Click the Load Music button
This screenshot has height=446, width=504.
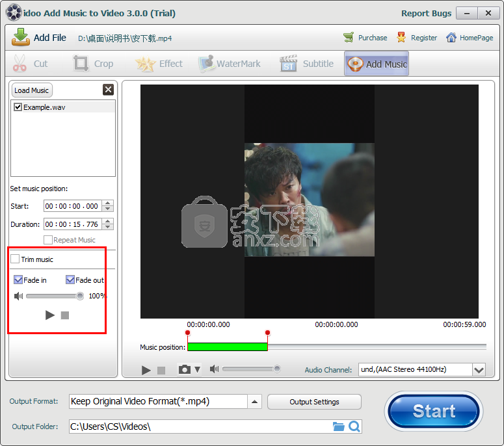31,90
